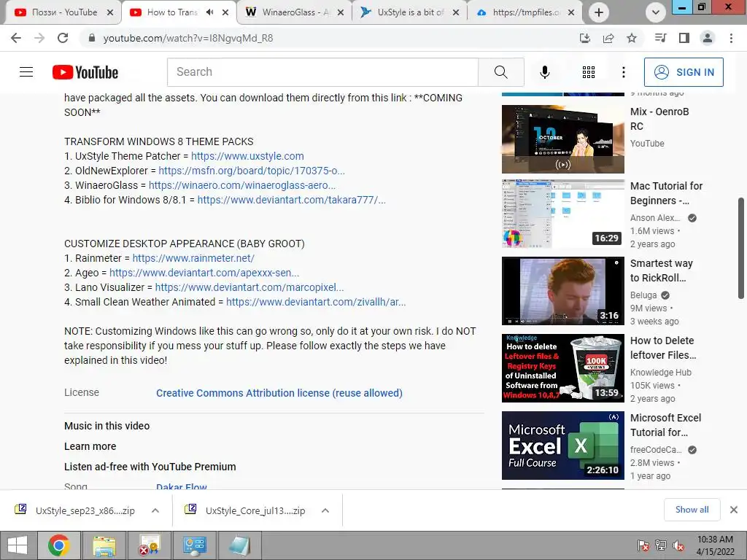This screenshot has height=560, width=747.
Task: Close the WinaeroGlass tab
Action: pos(341,12)
